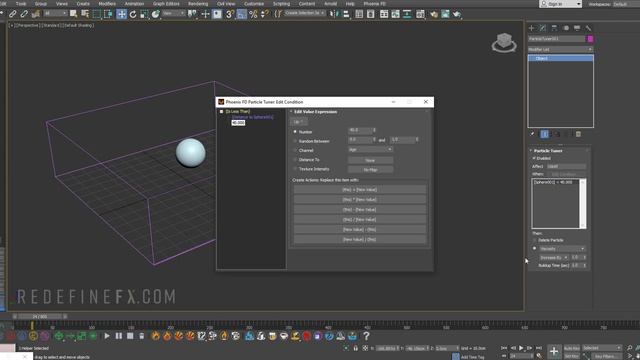Image resolution: width=640 pixels, height=360 pixels.
Task: Select the Distance To radio button
Action: coord(295,160)
